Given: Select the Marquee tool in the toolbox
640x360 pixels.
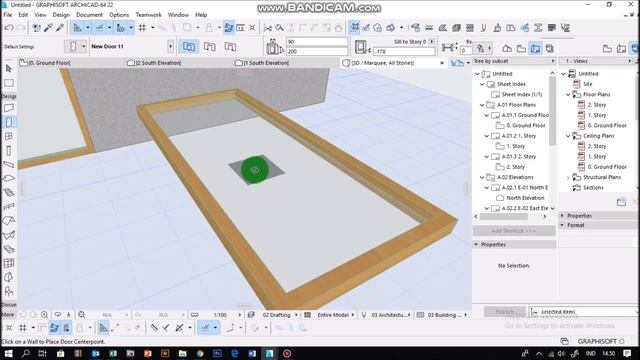Looking at the screenshot, I should 9,83.
